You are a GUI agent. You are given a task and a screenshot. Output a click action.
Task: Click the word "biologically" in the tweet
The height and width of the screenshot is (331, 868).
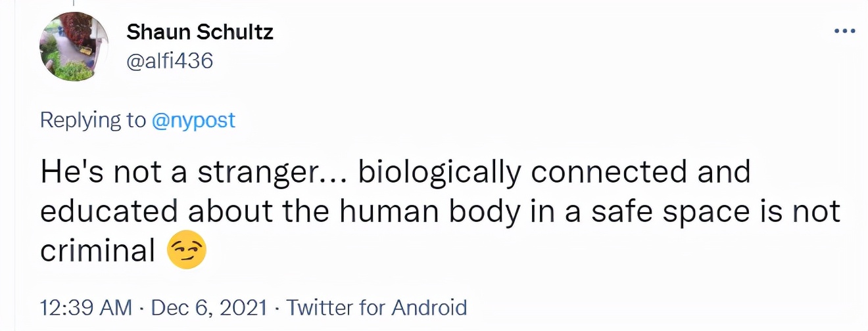click(x=440, y=172)
